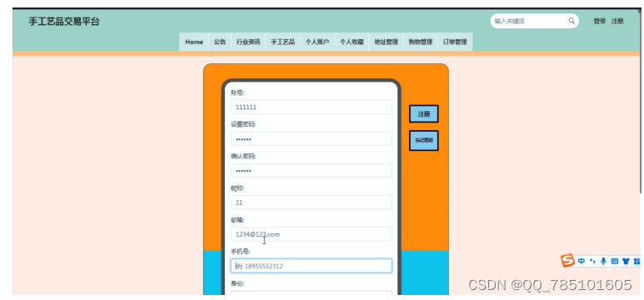Open the 个人账户 menu item
Screen dimensions: 644x300
(x=317, y=42)
